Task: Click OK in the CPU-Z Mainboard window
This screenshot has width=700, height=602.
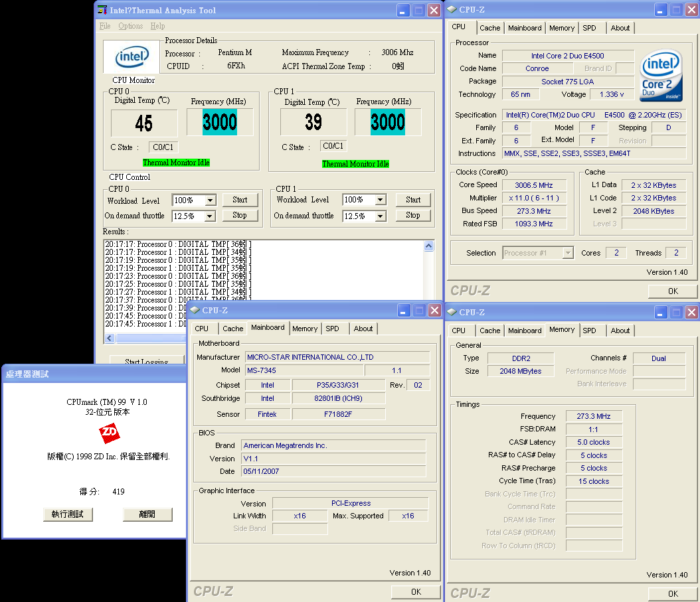Action: tap(416, 592)
